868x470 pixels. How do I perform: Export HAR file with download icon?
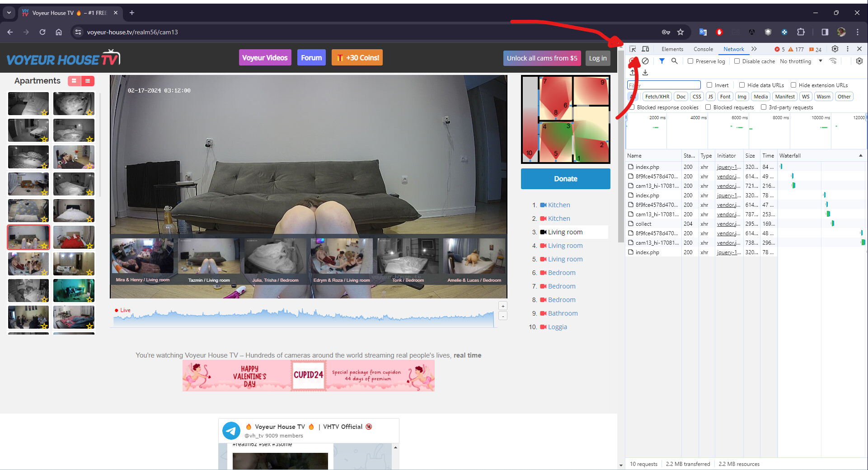645,73
